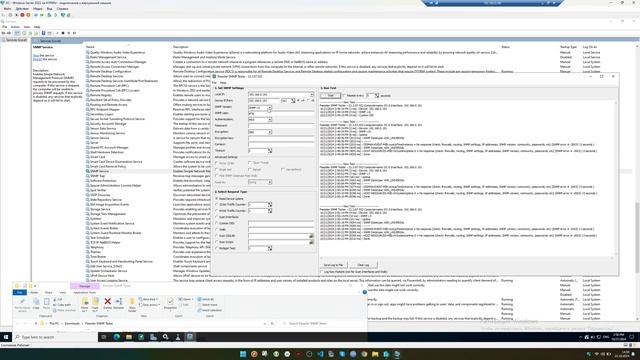Click the Checkpoint icon in VM connection toolbar
The height and width of the screenshot is (360, 640).
[x=49, y=15]
